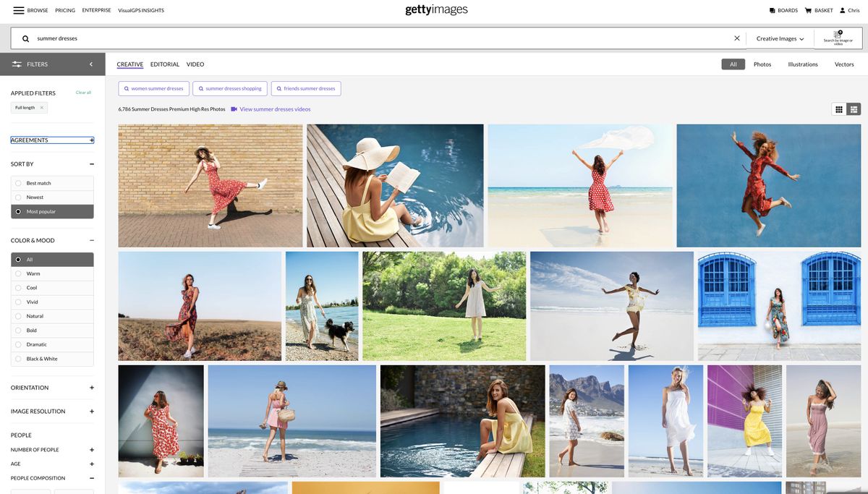Open Boards via the boards icon
Viewport: 868px width, 494px height.
[x=771, y=9]
